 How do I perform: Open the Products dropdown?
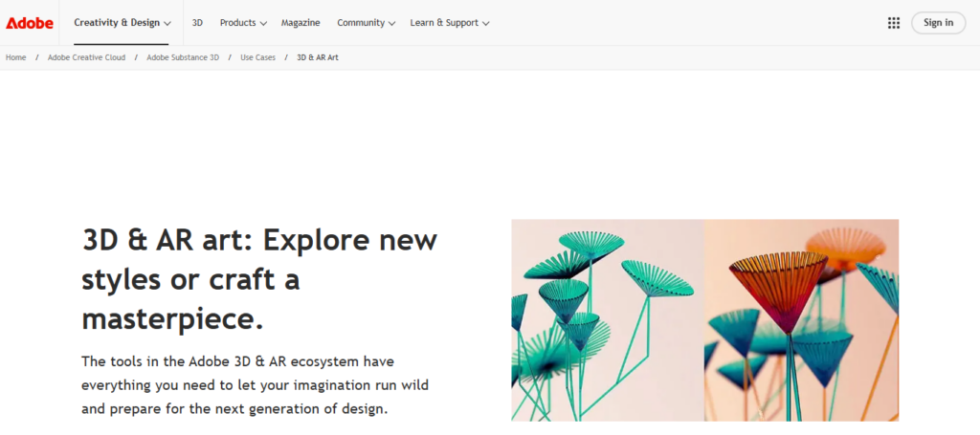coord(243,22)
